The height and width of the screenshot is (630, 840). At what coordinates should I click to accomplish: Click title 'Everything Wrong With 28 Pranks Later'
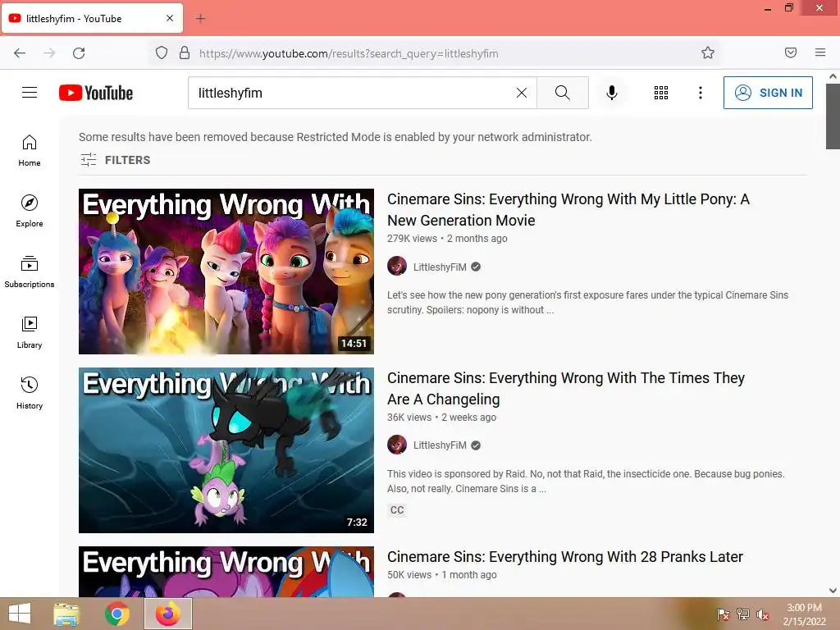[x=565, y=557]
